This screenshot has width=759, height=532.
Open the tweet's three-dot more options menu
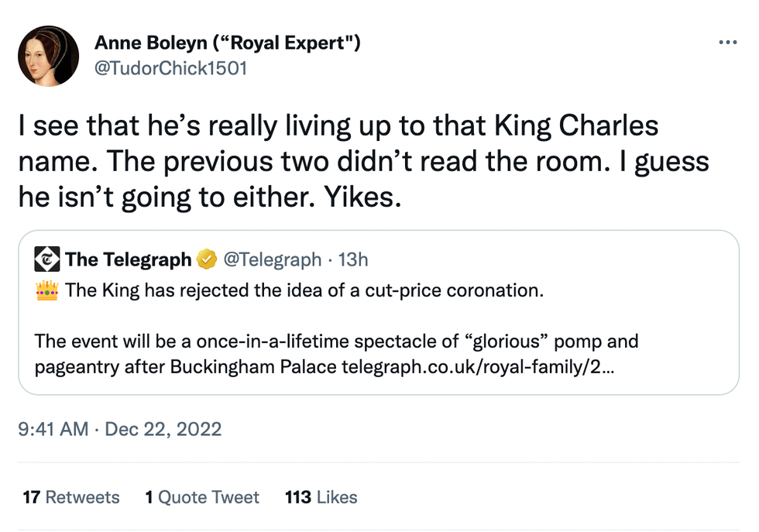727,42
